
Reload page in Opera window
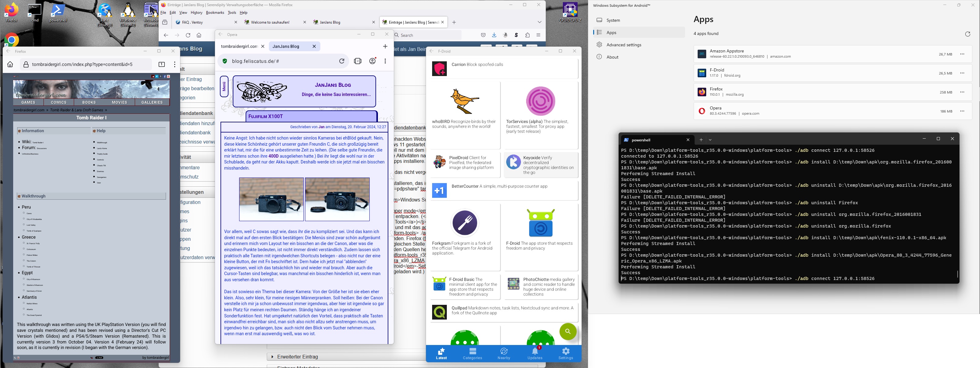tap(342, 61)
